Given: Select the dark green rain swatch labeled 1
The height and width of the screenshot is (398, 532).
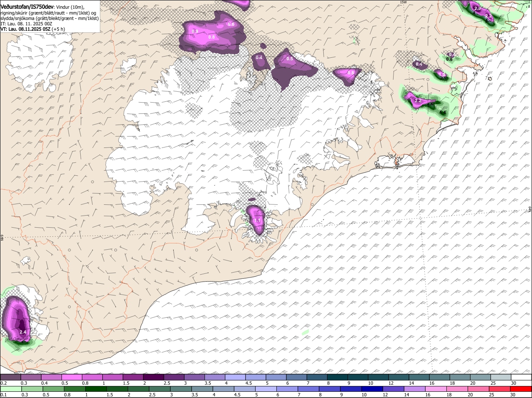Looking at the screenshot, I should point(95,389).
